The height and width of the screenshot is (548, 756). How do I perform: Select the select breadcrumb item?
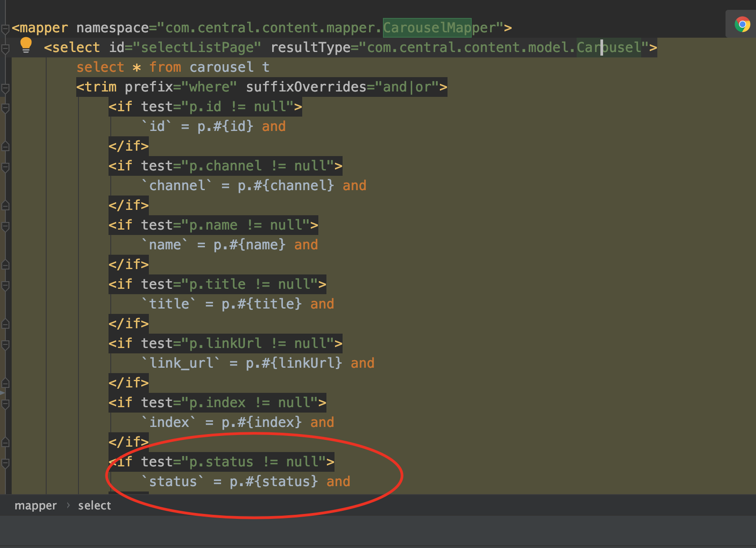[94, 505]
